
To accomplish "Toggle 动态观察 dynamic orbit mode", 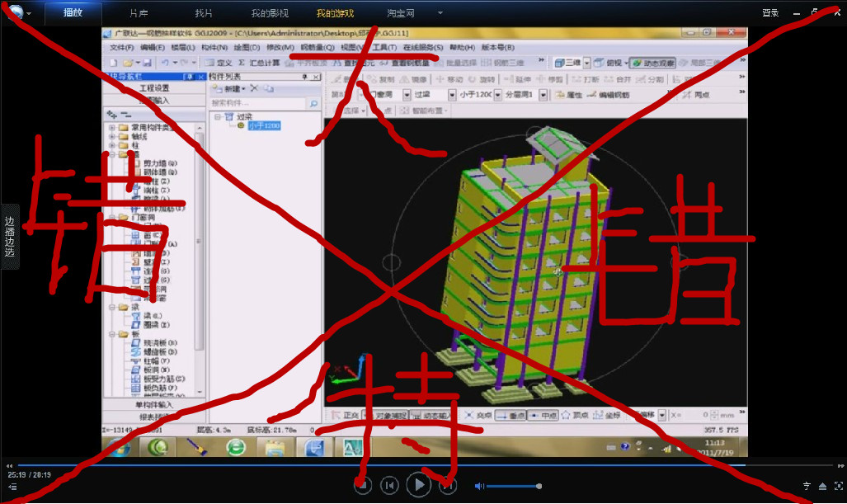I will pos(653,63).
